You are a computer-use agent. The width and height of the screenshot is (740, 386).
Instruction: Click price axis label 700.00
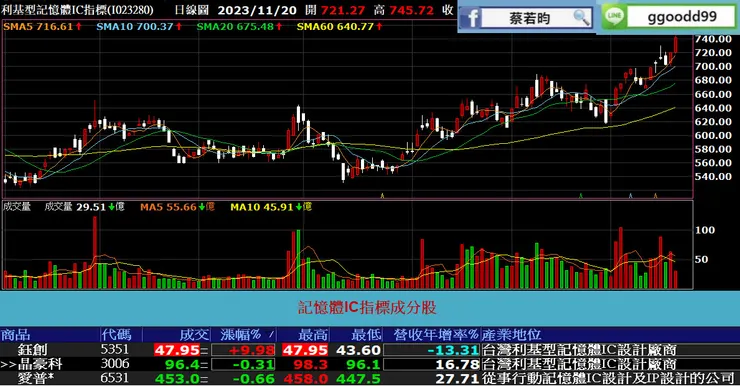(714, 67)
